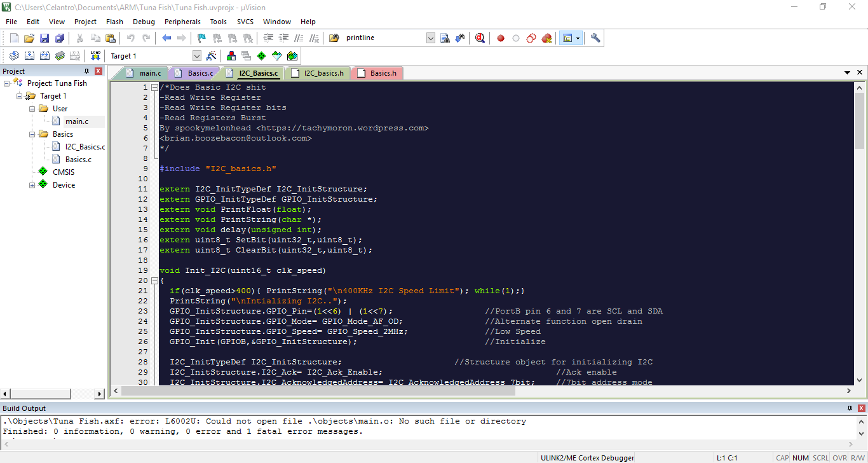This screenshot has width=868, height=463.
Task: Select I2C_Basics.c in the project tree
Action: pyautogui.click(x=85, y=147)
